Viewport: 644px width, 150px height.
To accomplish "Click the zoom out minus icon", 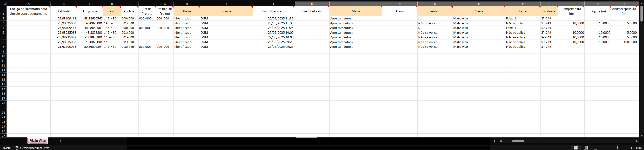I will pyautogui.click(x=603, y=148).
